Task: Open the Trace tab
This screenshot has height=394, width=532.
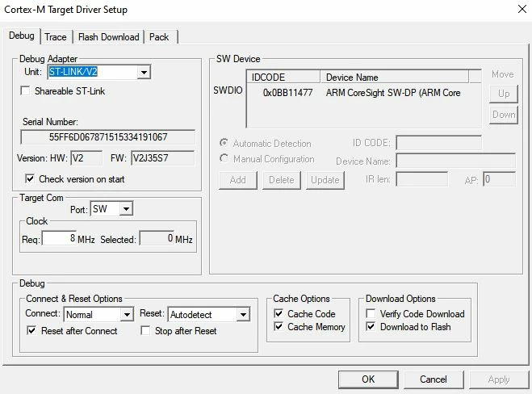Action: pos(56,37)
